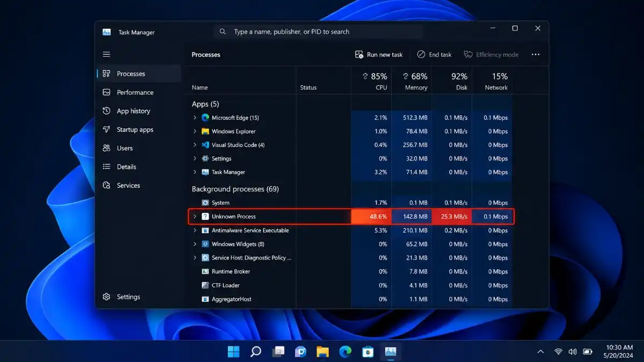Click the 48.6% CPU value cell
Screen dimensions: 644x362
coord(371,217)
